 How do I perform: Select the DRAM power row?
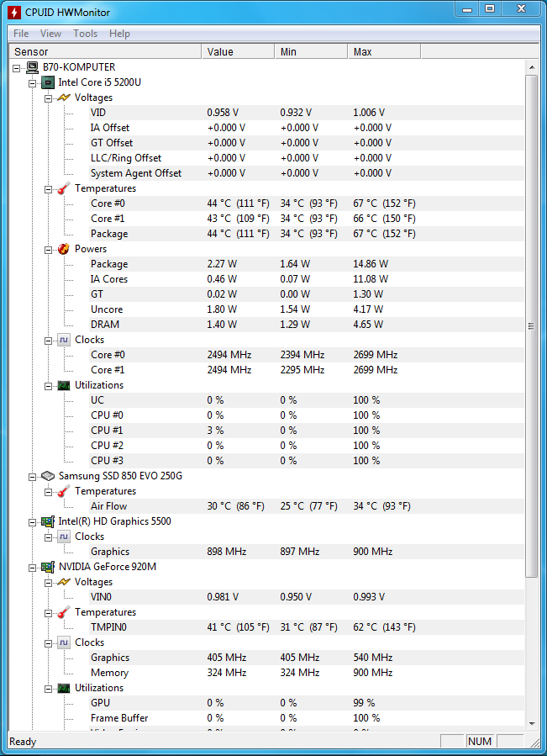[307, 325]
